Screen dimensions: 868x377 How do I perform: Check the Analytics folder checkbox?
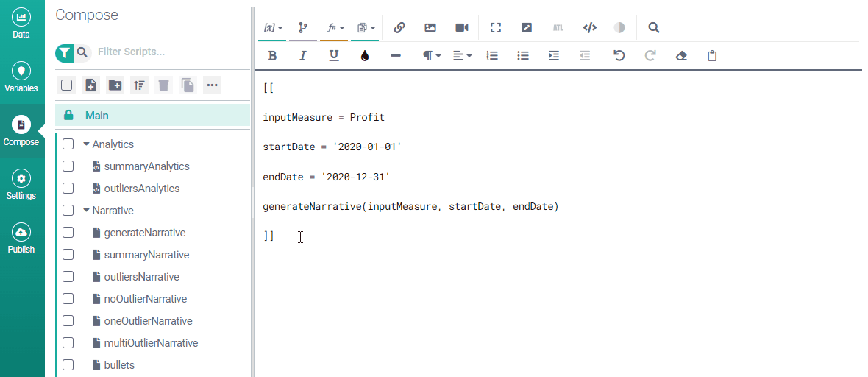tap(68, 144)
